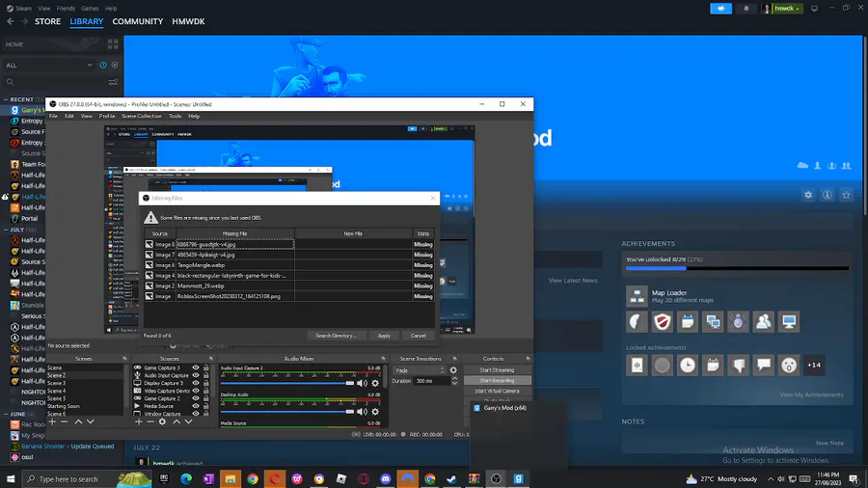Favorite the game with the star icon
This screenshot has width=868, height=488.
(846, 195)
